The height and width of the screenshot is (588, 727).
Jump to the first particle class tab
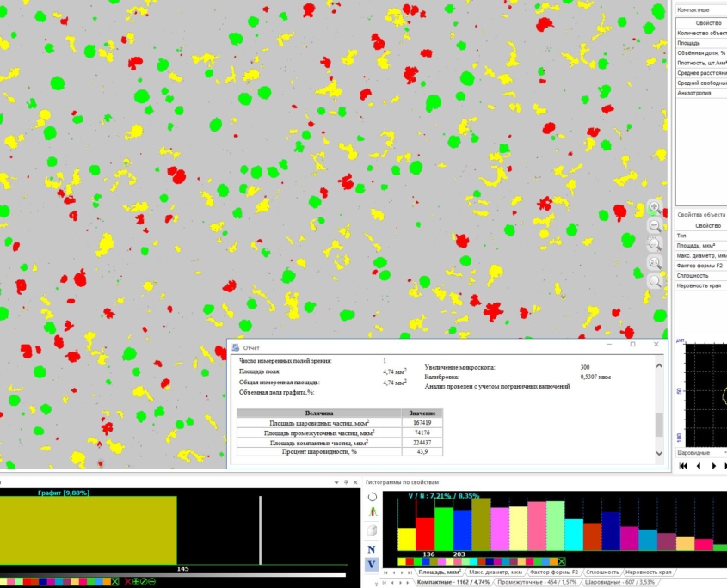tap(385, 583)
